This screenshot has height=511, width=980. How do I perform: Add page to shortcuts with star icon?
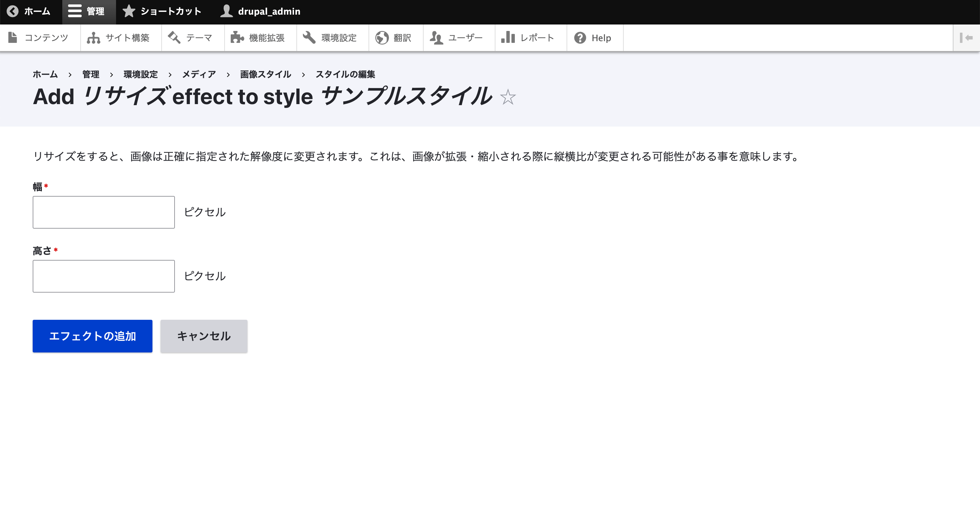coord(508,97)
